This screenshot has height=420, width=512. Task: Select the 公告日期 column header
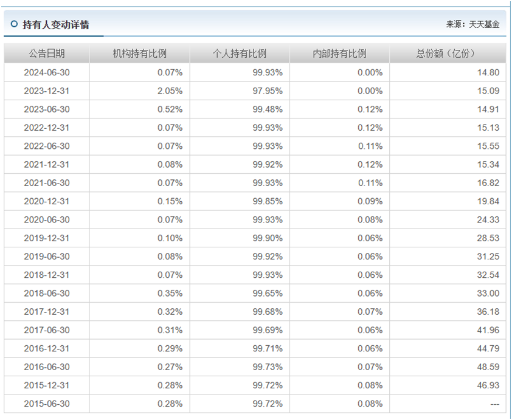pyautogui.click(x=47, y=53)
